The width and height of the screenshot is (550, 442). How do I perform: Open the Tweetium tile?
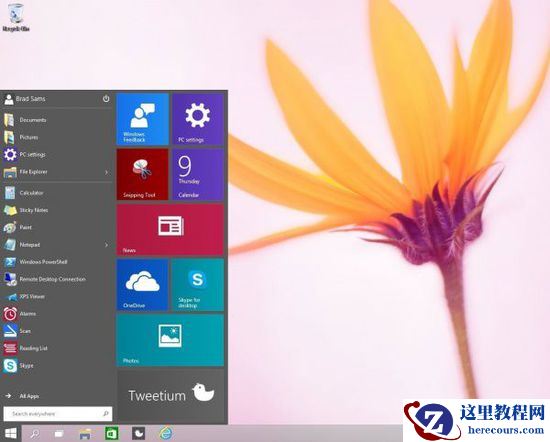(x=170, y=396)
